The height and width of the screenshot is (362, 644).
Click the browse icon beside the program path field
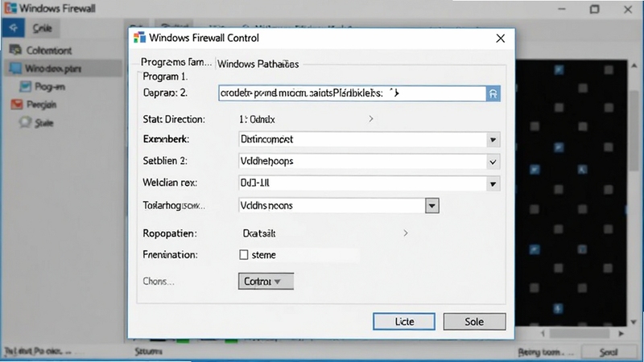click(x=493, y=93)
